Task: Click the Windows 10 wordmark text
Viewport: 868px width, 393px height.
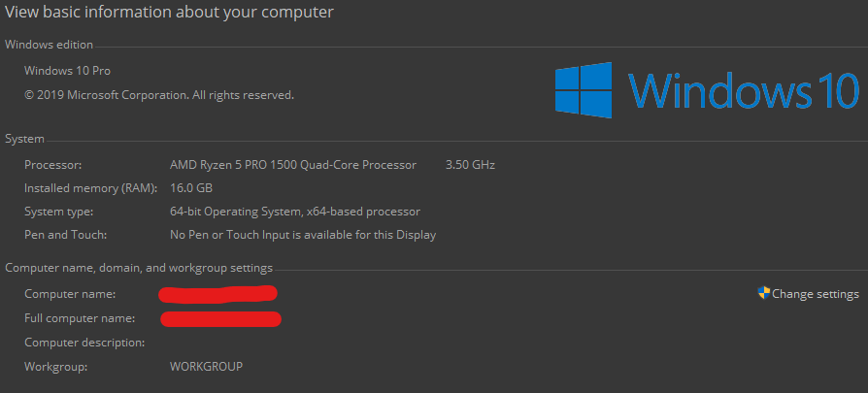Action: [744, 91]
